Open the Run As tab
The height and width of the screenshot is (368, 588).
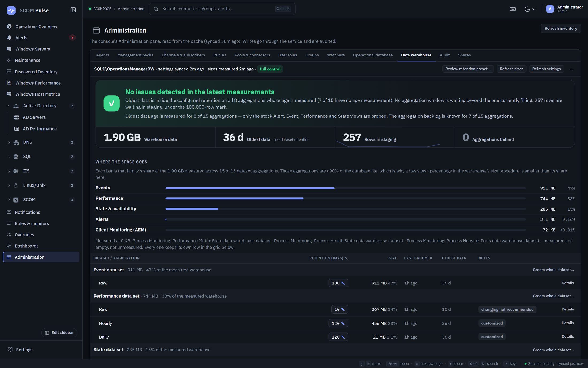tap(220, 55)
